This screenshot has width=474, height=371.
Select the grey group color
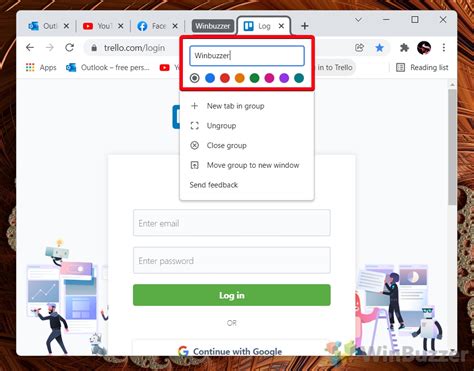pyautogui.click(x=195, y=78)
